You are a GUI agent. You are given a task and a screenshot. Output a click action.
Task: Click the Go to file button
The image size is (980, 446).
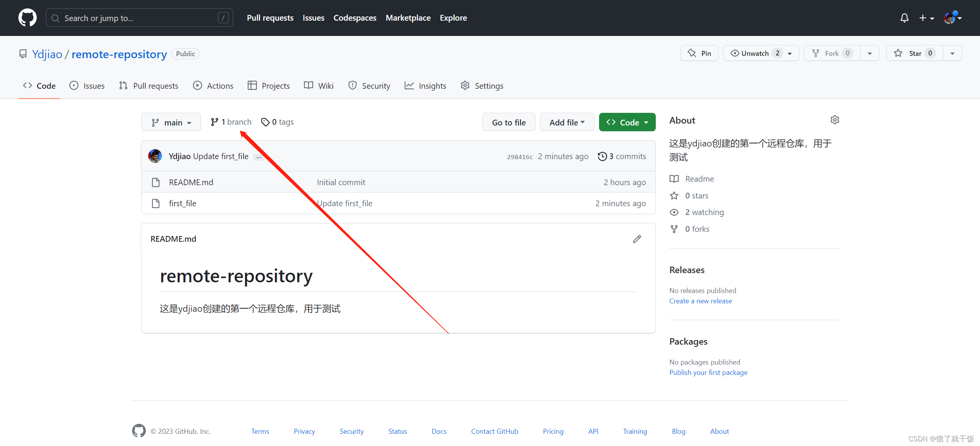pyautogui.click(x=509, y=122)
